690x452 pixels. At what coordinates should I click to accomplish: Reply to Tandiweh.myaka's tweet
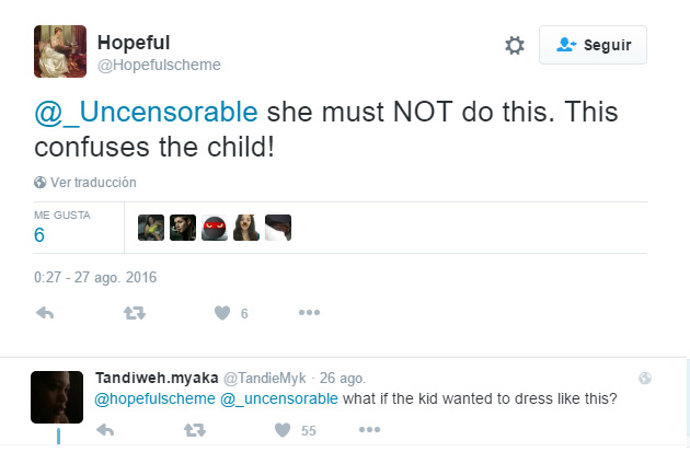click(x=105, y=430)
